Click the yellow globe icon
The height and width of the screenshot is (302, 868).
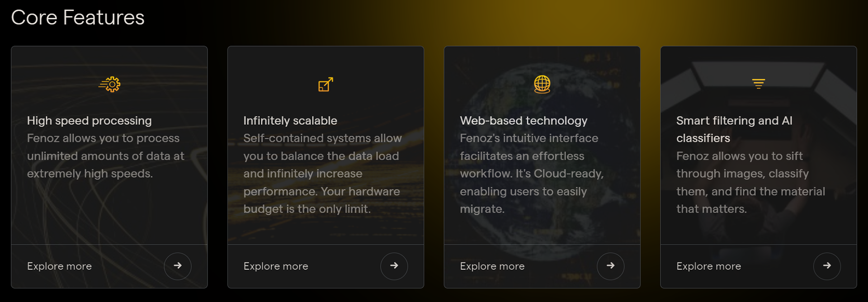(x=542, y=84)
